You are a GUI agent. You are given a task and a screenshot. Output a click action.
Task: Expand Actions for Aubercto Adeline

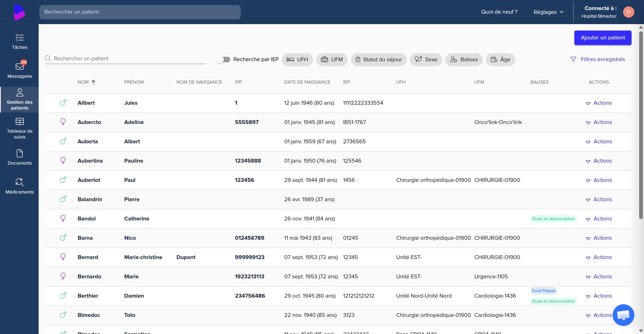pyautogui.click(x=599, y=122)
